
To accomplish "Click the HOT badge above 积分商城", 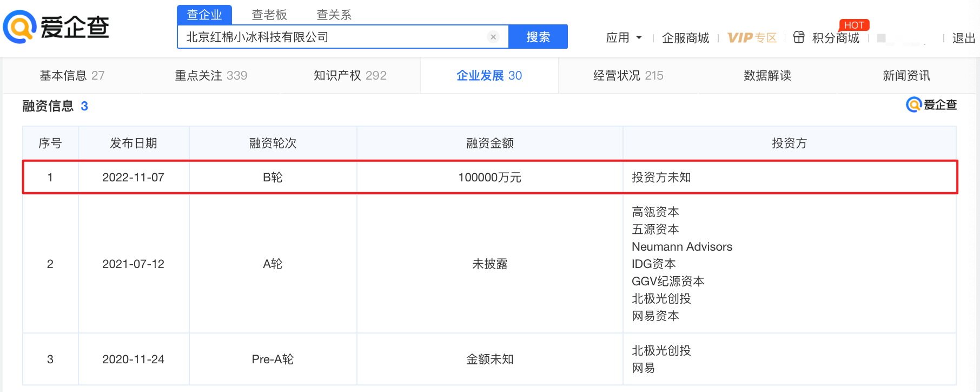I will [x=854, y=25].
